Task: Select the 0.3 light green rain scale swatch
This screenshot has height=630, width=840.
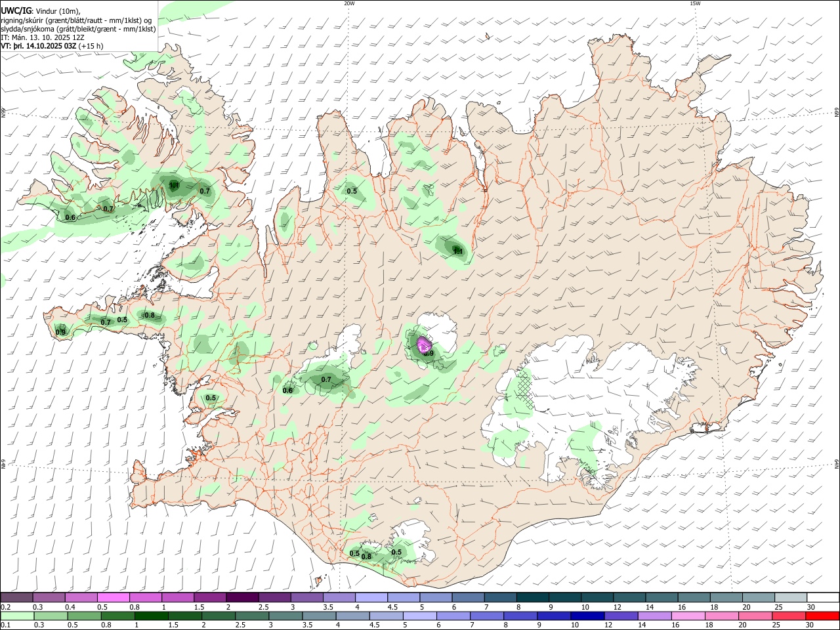Action: tap(51, 616)
